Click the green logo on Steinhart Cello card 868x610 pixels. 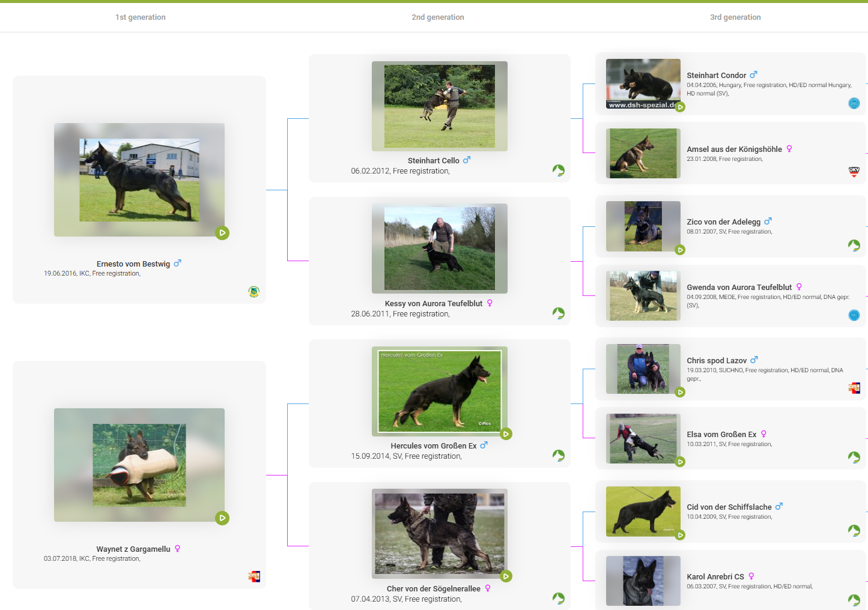click(559, 171)
